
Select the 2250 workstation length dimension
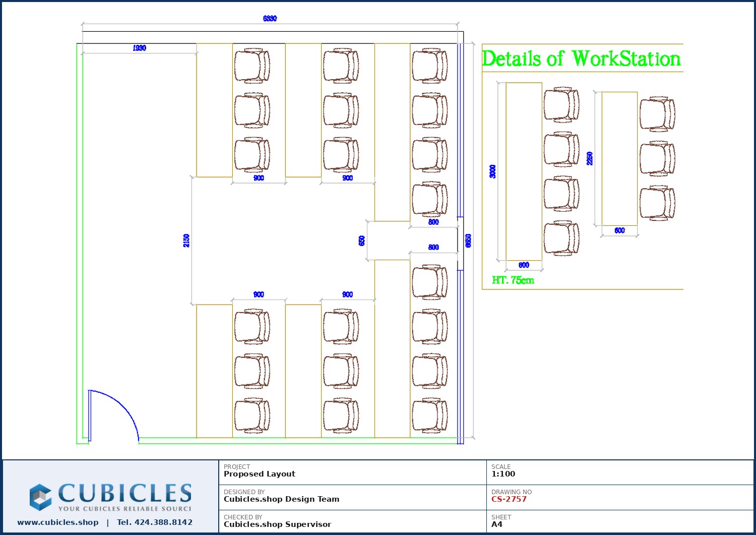[589, 158]
